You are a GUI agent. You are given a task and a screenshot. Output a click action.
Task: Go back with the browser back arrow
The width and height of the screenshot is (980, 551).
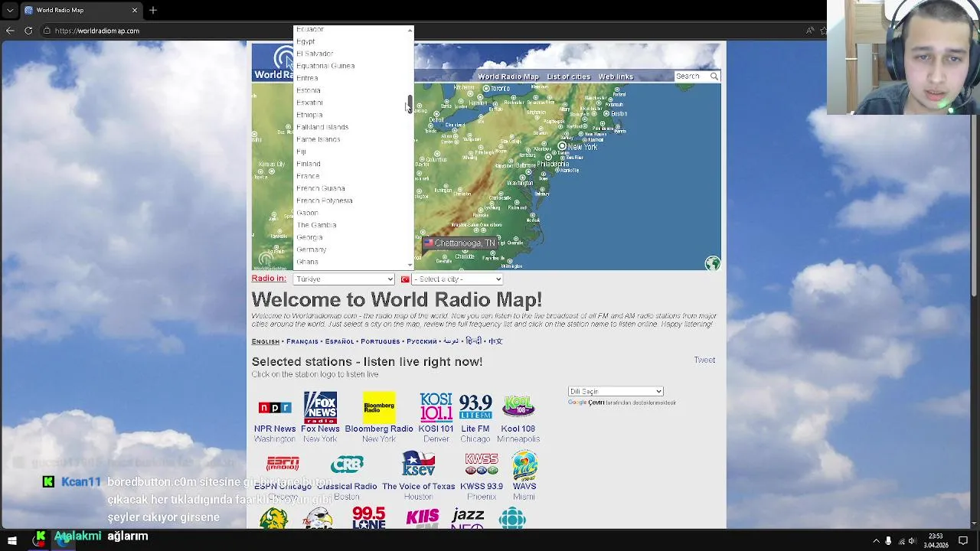coord(10,31)
